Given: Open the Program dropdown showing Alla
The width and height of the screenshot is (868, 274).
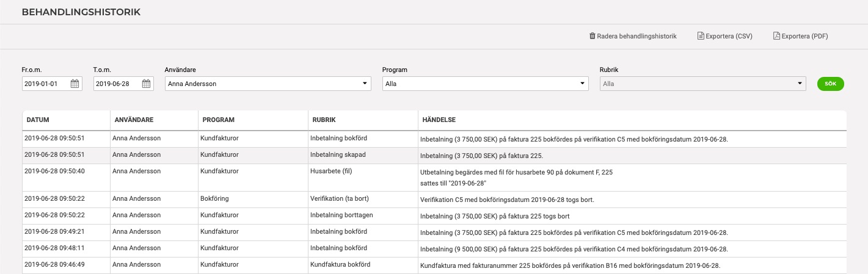Looking at the screenshot, I should (486, 84).
